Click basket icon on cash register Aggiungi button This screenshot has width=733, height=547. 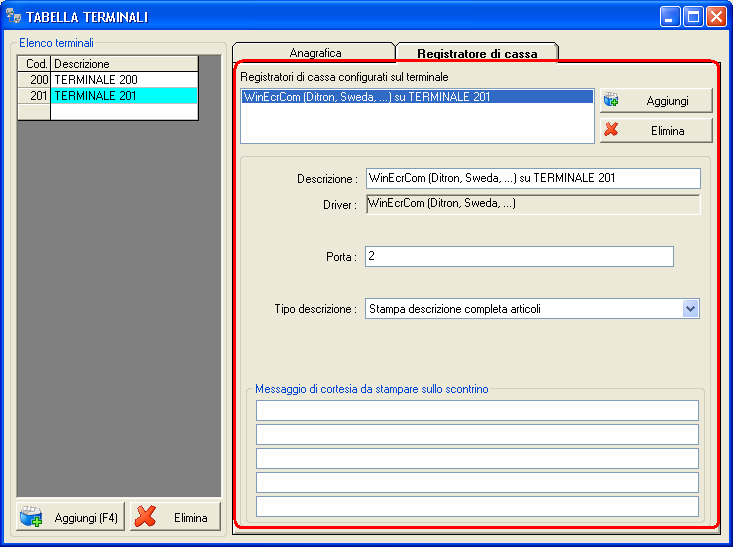(611, 100)
